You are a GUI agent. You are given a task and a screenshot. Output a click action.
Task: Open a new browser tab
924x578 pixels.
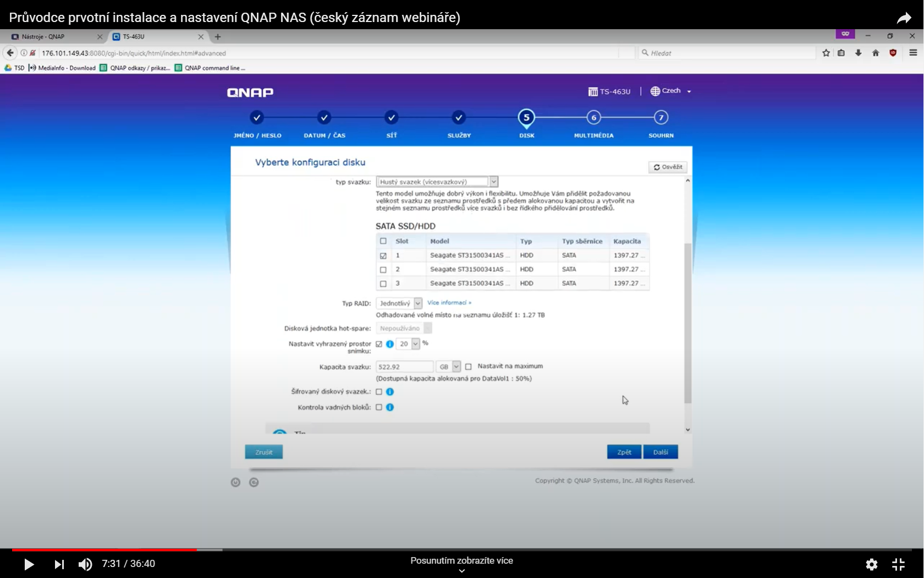tap(218, 37)
